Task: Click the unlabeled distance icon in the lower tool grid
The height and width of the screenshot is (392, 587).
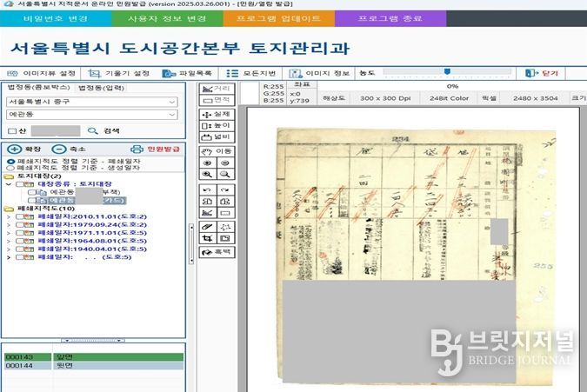Action: [x=207, y=213]
